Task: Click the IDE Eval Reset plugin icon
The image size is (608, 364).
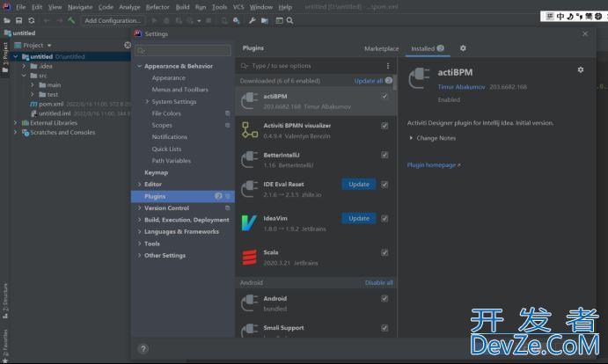Action: click(x=249, y=189)
